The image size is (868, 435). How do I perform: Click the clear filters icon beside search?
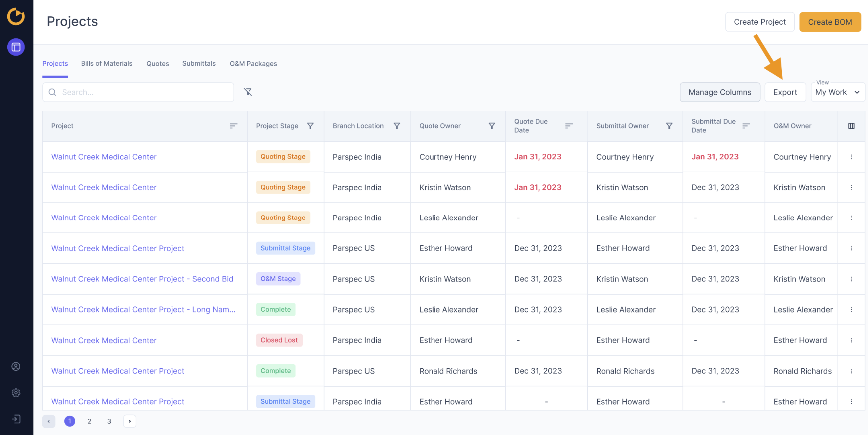[x=248, y=92]
